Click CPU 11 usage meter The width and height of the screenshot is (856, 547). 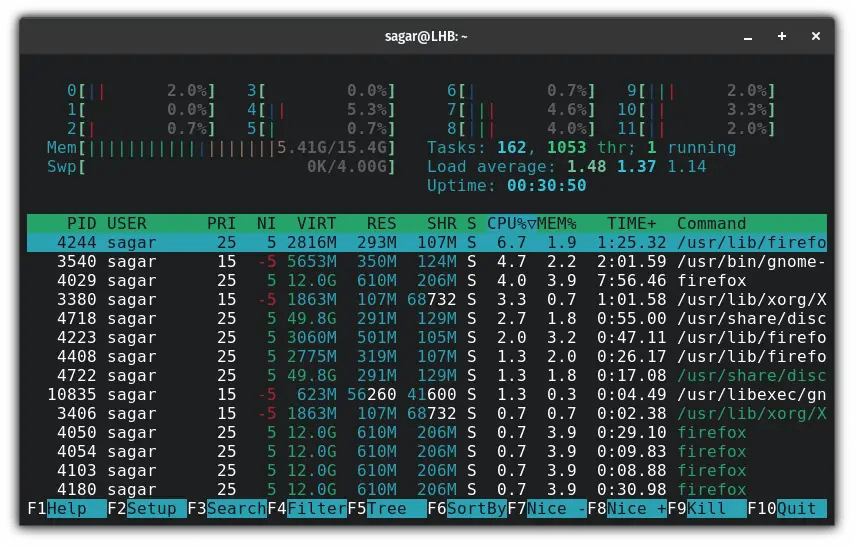pos(696,129)
